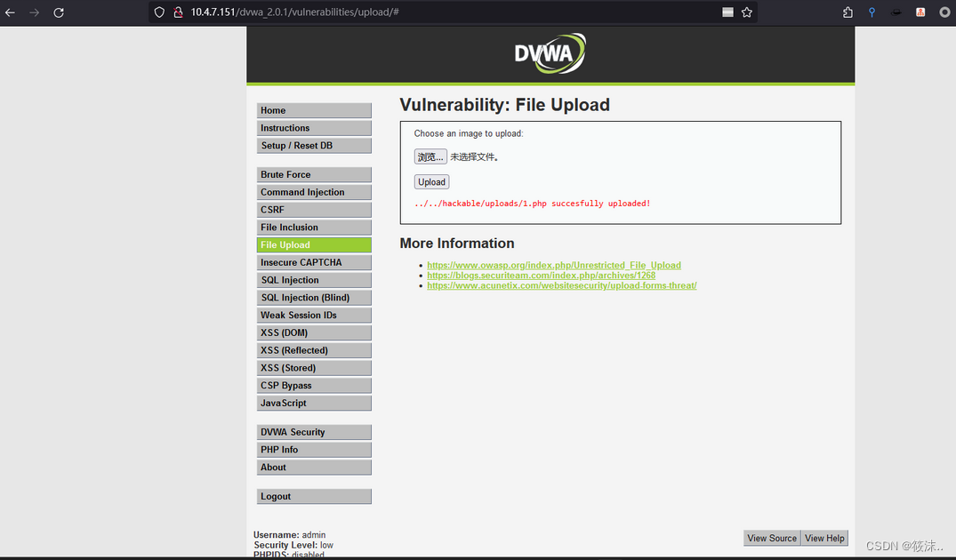The width and height of the screenshot is (956, 560).
Task: Select the highlighted File Upload entry
Action: [314, 245]
